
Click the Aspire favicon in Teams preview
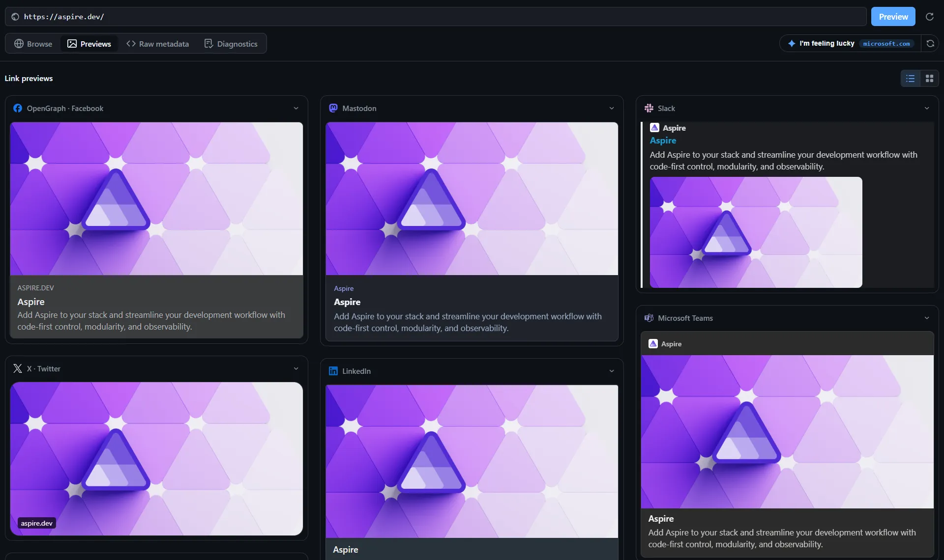[653, 344]
